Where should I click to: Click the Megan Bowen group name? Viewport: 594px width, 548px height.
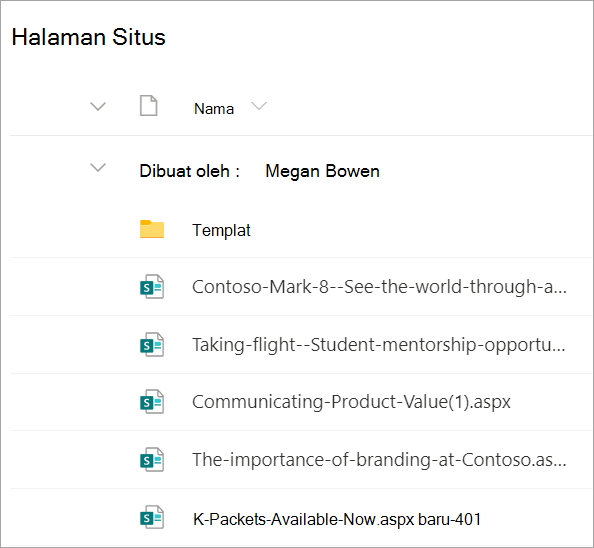[x=322, y=171]
